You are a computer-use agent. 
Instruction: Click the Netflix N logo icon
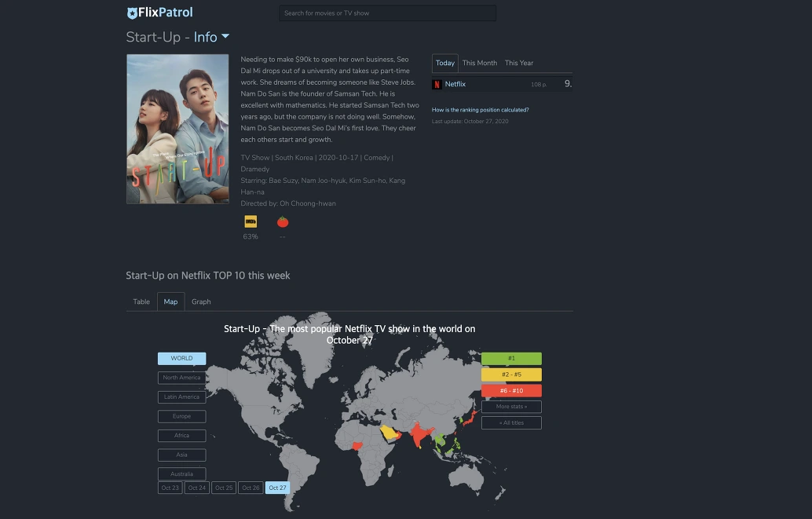pos(437,85)
